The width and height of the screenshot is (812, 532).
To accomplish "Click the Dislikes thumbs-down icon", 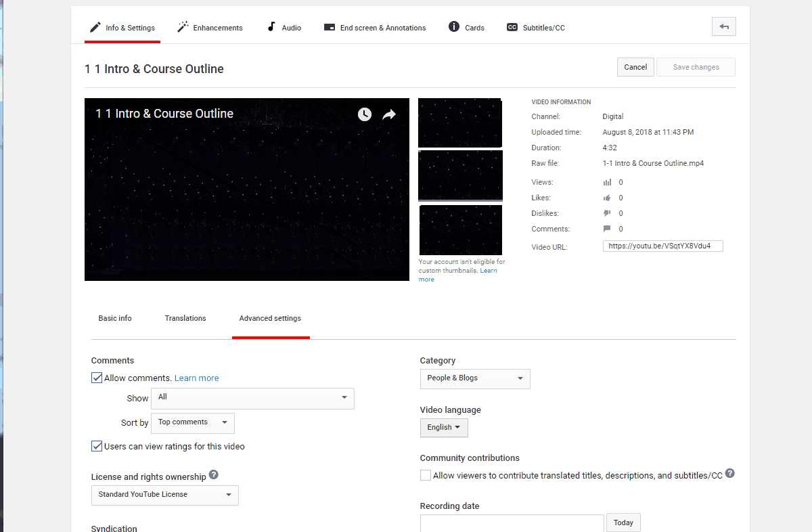I will pos(607,213).
